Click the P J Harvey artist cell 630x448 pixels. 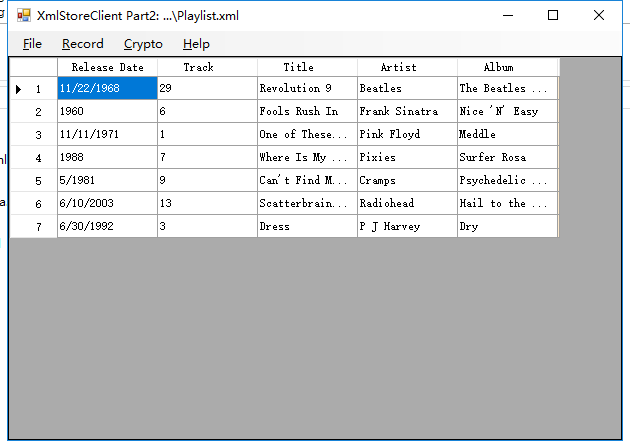pos(407,226)
